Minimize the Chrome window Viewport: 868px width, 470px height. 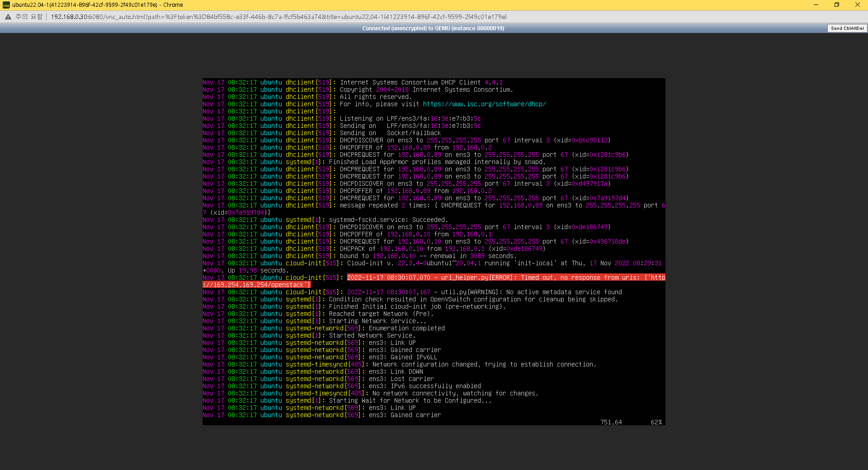[816, 5]
